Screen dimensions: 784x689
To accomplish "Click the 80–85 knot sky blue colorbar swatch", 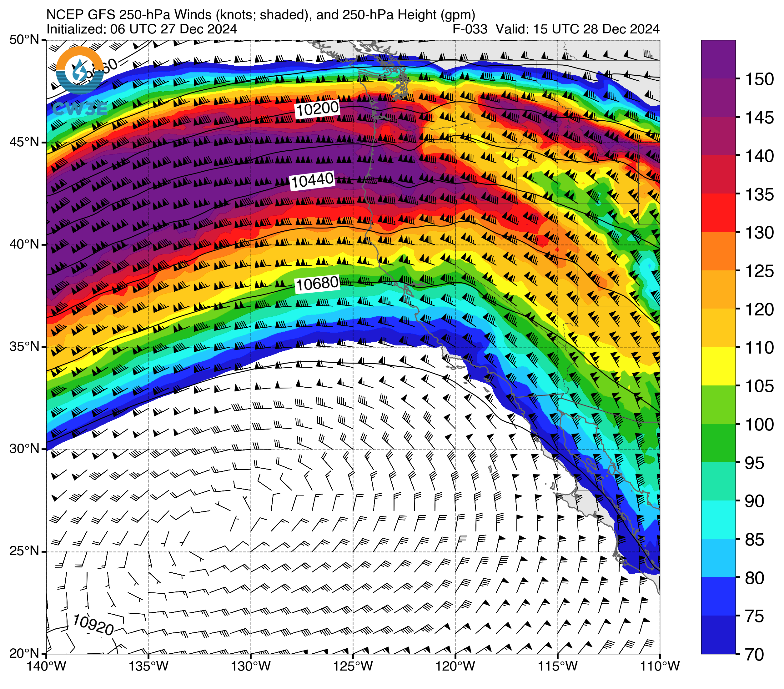I will tap(718, 558).
